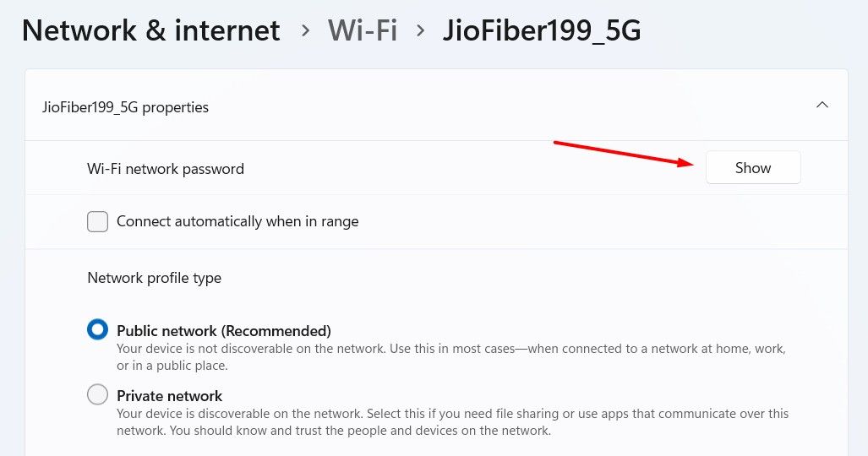The image size is (868, 456).
Task: Enable Connect automatically checkbox
Action: pyautogui.click(x=98, y=222)
